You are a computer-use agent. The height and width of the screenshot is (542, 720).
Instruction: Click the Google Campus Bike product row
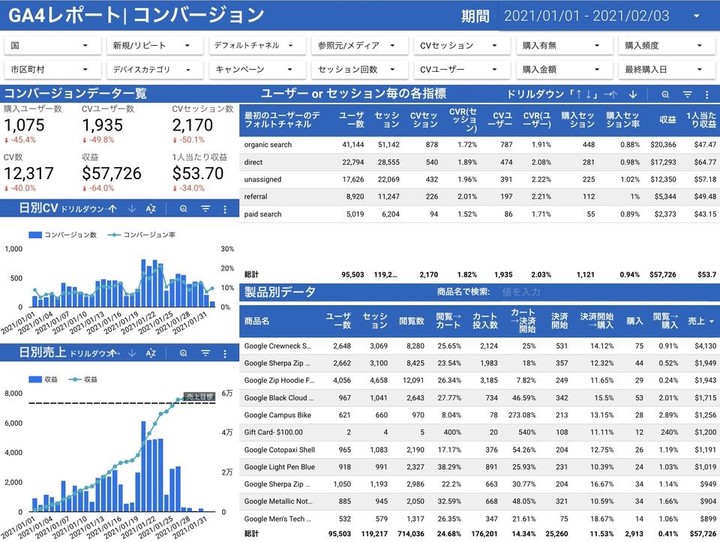coord(479,415)
